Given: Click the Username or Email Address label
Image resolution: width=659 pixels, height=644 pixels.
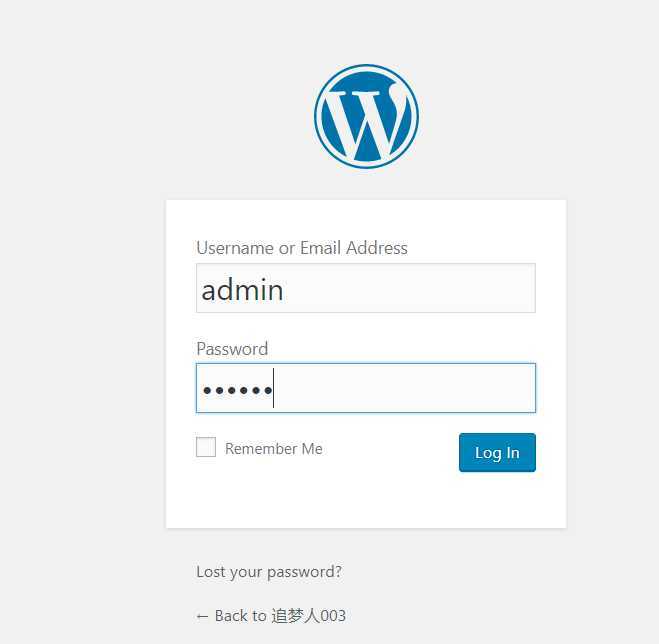Looking at the screenshot, I should click(302, 248).
